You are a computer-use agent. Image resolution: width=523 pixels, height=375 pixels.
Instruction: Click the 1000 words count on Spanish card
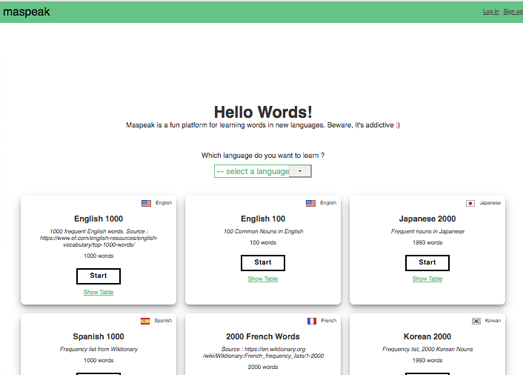[x=98, y=361]
